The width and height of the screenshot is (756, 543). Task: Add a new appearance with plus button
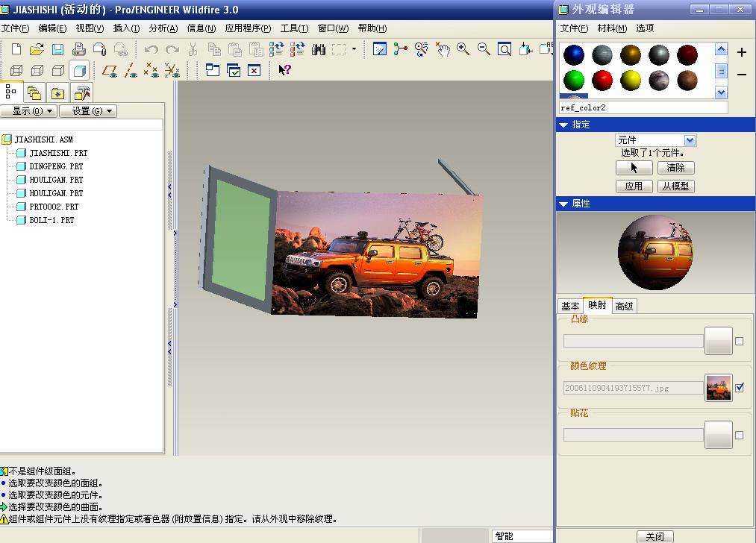point(742,52)
